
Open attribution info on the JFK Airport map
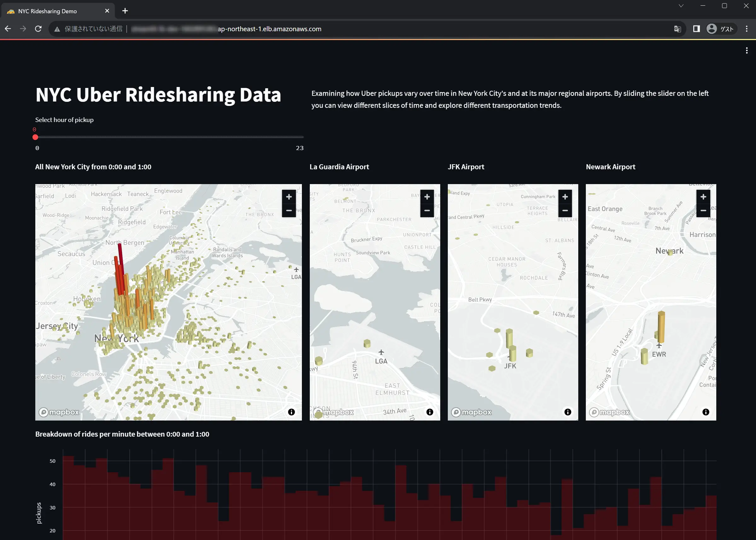point(568,412)
